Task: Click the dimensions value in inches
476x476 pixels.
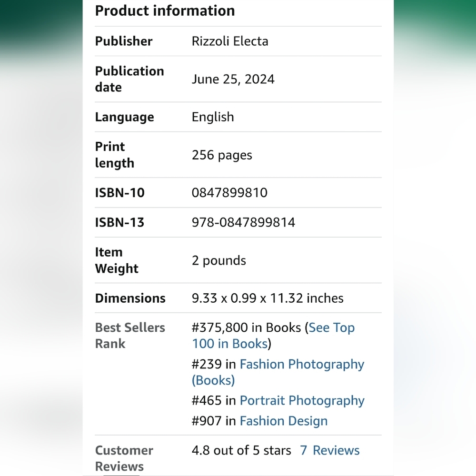Action: click(x=268, y=298)
